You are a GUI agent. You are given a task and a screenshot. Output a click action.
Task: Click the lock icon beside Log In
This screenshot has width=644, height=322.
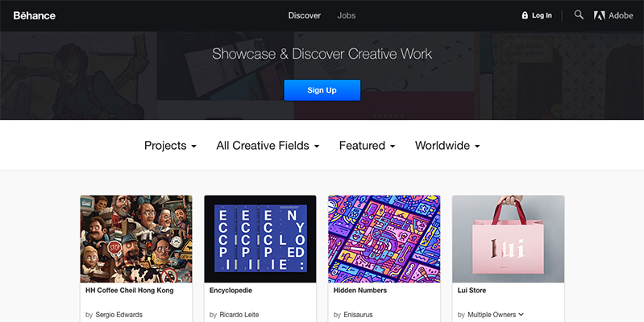click(x=525, y=15)
